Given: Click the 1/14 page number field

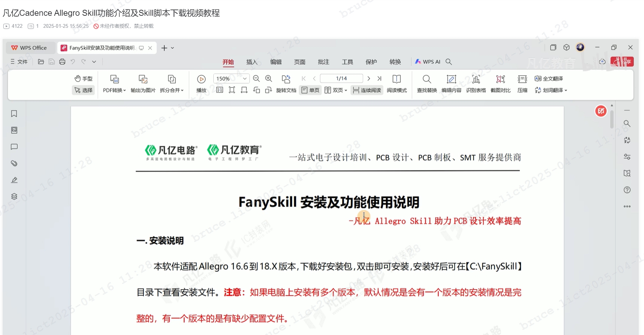Looking at the screenshot, I should click(341, 78).
